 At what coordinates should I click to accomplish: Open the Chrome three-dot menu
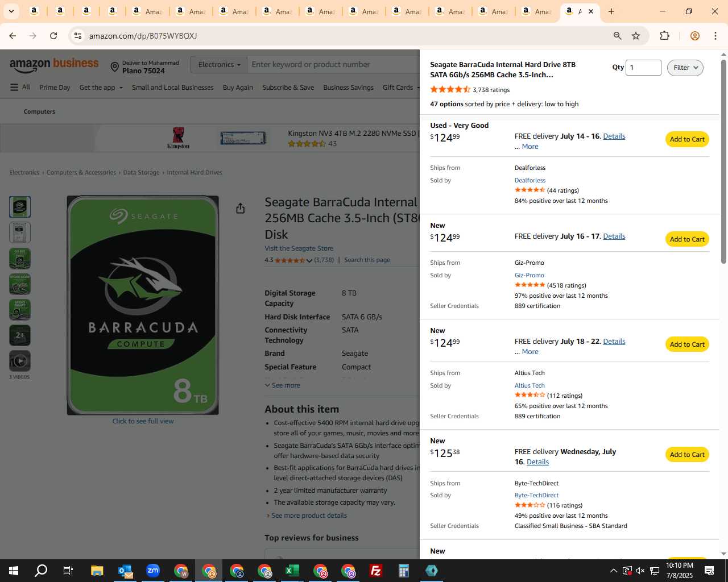pyautogui.click(x=715, y=36)
